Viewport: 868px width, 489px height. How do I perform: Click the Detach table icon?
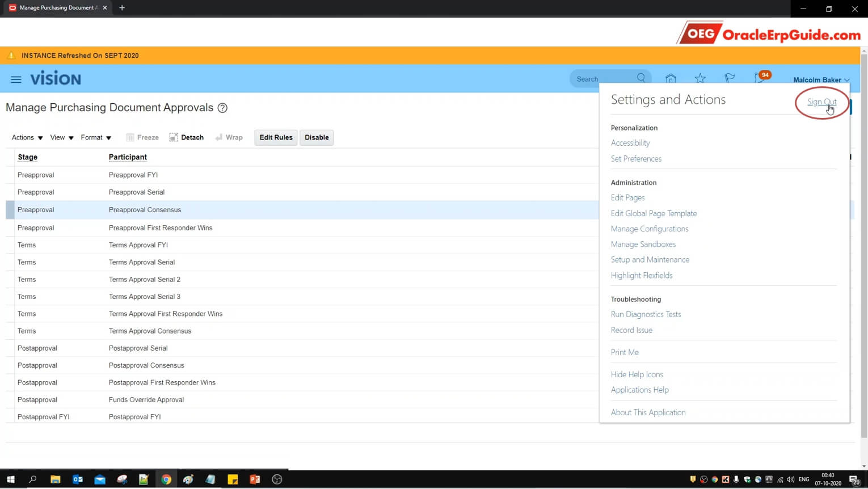(x=174, y=137)
